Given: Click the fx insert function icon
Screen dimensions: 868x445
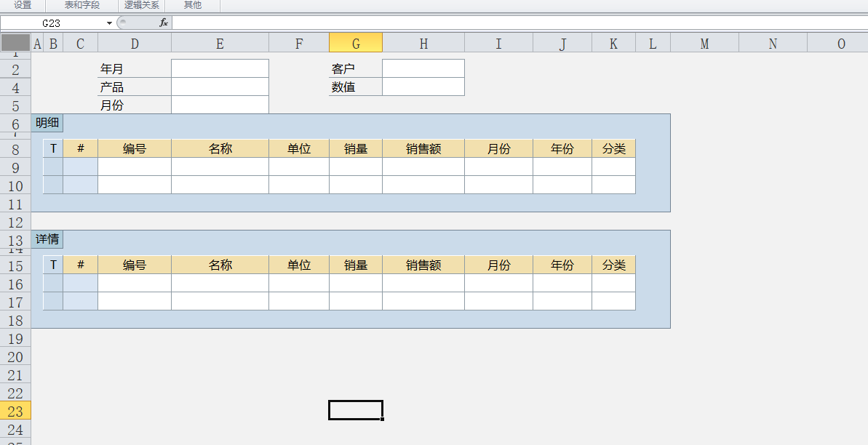Looking at the screenshot, I should click(x=164, y=23).
